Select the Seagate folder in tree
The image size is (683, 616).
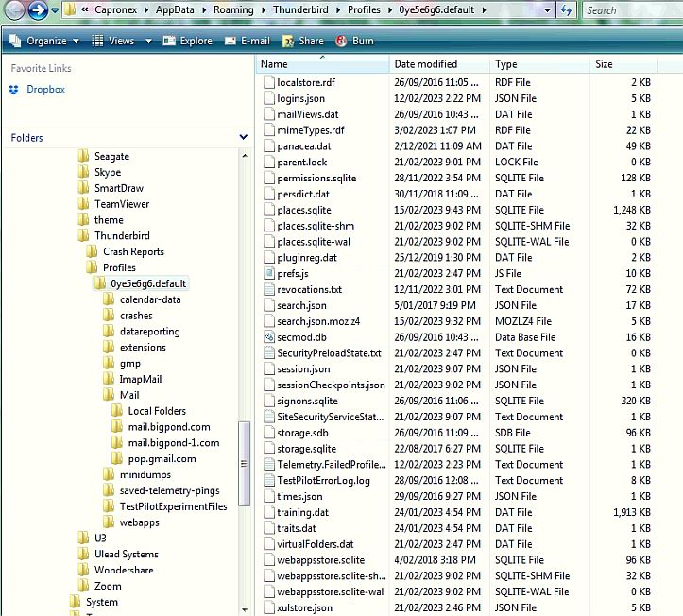tap(111, 156)
